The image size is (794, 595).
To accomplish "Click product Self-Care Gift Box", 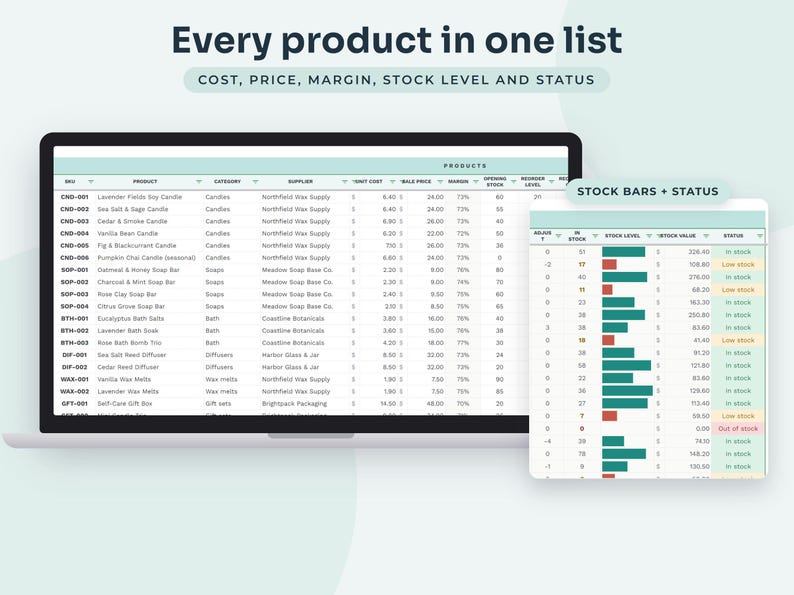I will click(125, 404).
